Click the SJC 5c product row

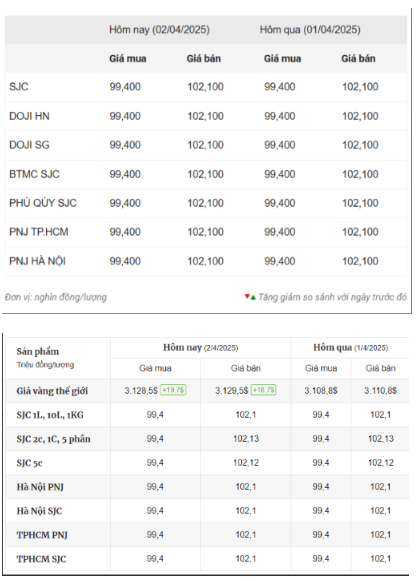click(207, 463)
